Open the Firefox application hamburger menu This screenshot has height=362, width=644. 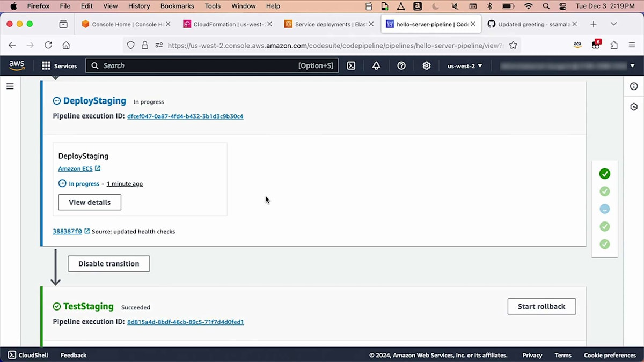click(632, 45)
